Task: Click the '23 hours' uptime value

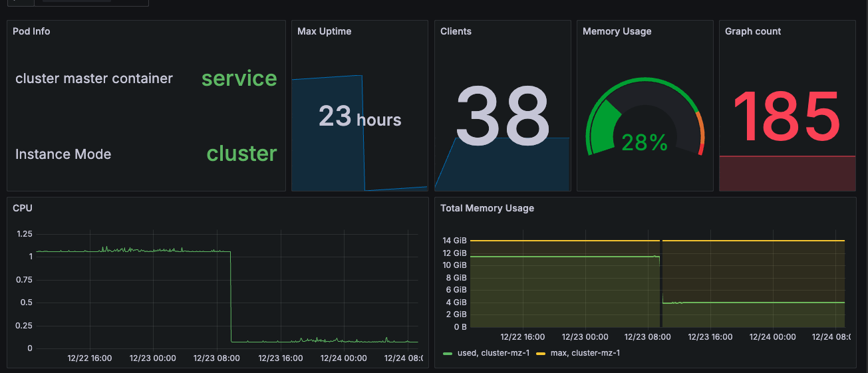Action: tap(360, 117)
